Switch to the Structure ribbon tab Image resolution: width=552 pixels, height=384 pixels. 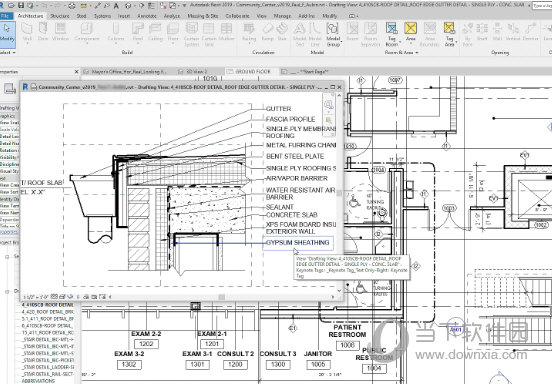tap(60, 16)
